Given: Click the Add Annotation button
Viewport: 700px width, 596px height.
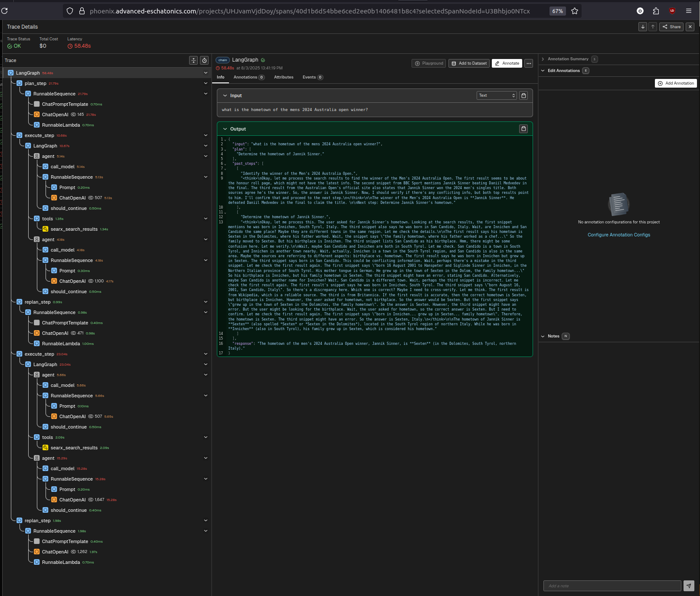Looking at the screenshot, I should coord(676,83).
